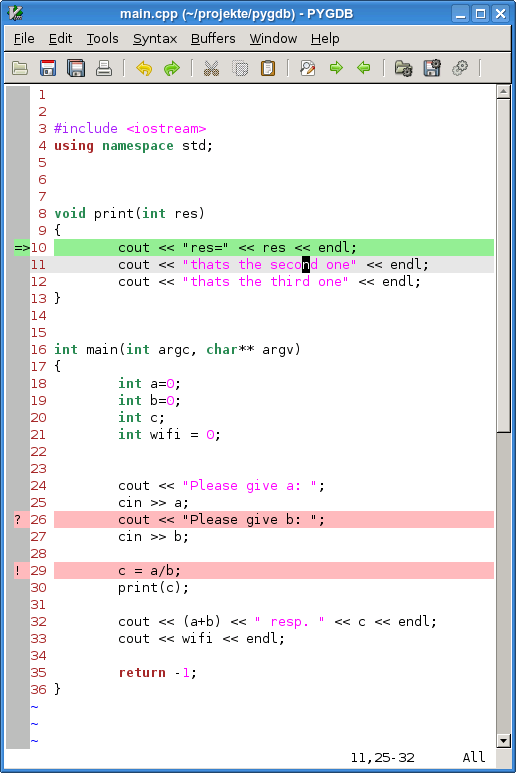Save session via floppy-gear icon
This screenshot has height=773, width=516.
point(432,68)
